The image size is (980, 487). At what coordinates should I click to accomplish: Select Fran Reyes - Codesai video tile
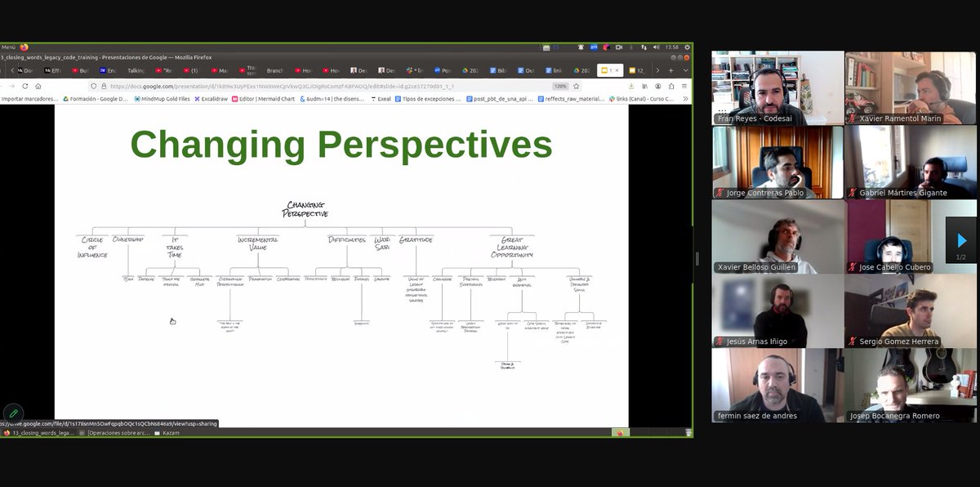tap(778, 87)
